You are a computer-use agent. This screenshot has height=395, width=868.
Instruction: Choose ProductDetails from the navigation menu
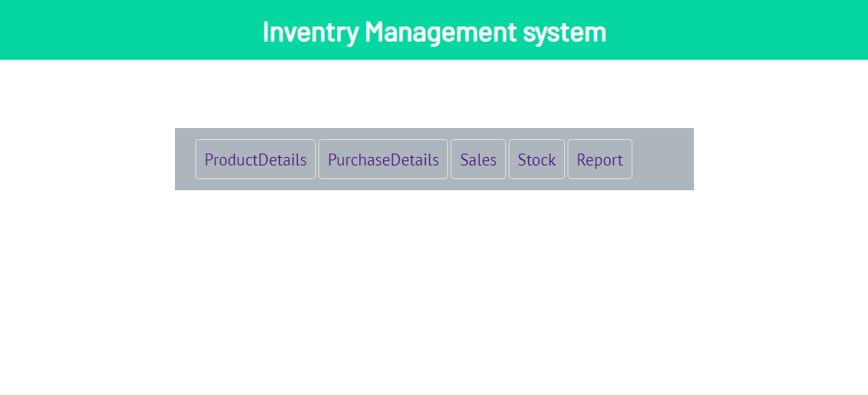click(x=255, y=160)
